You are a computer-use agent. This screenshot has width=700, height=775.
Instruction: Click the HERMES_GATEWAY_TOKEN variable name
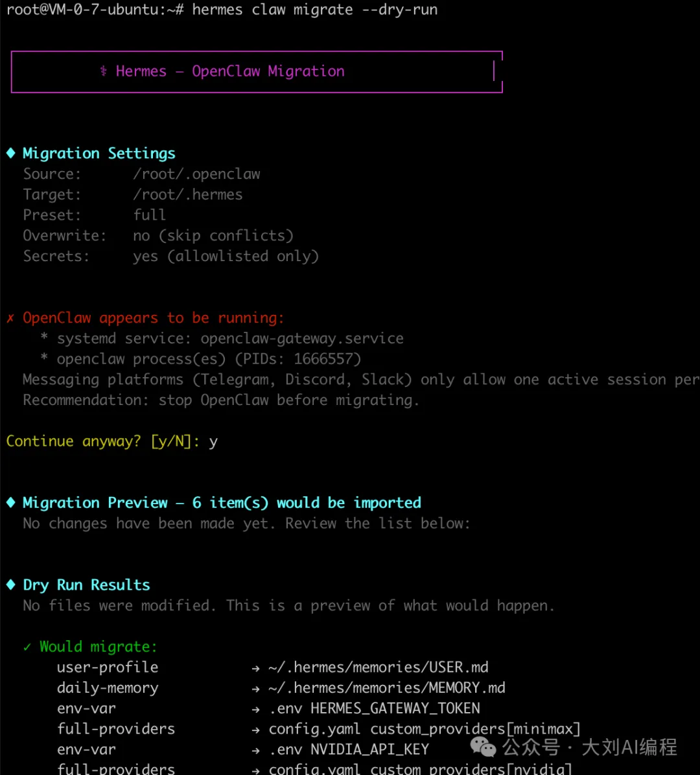tap(395, 708)
